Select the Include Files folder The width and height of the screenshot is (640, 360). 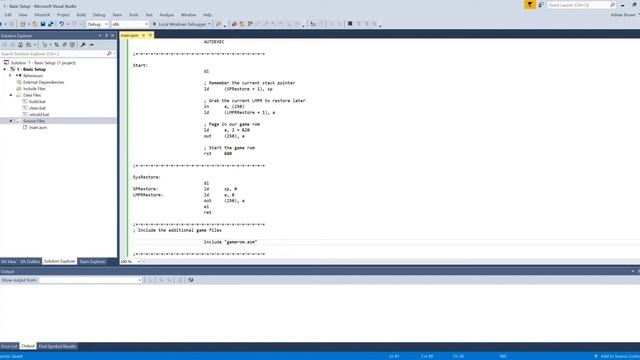[34, 89]
